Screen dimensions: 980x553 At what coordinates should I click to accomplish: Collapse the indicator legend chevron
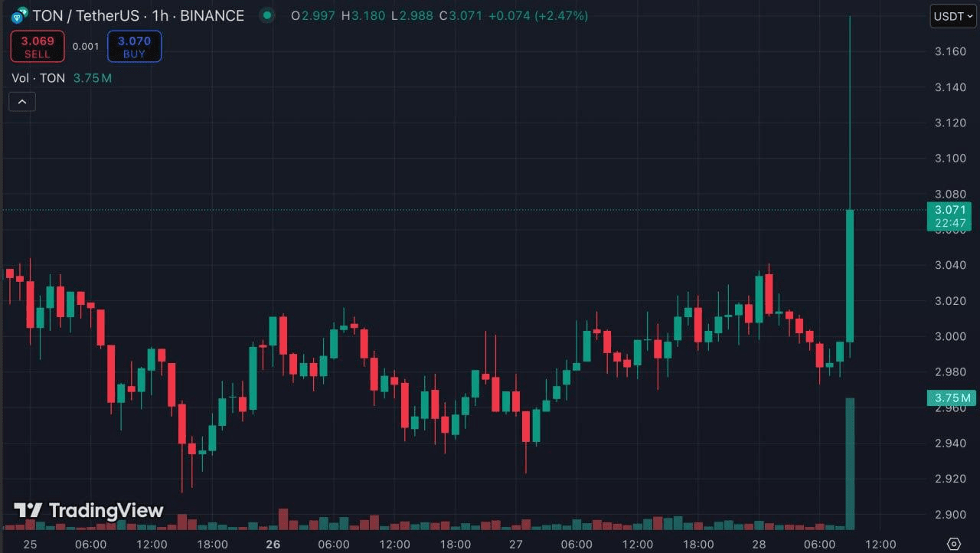[x=22, y=102]
